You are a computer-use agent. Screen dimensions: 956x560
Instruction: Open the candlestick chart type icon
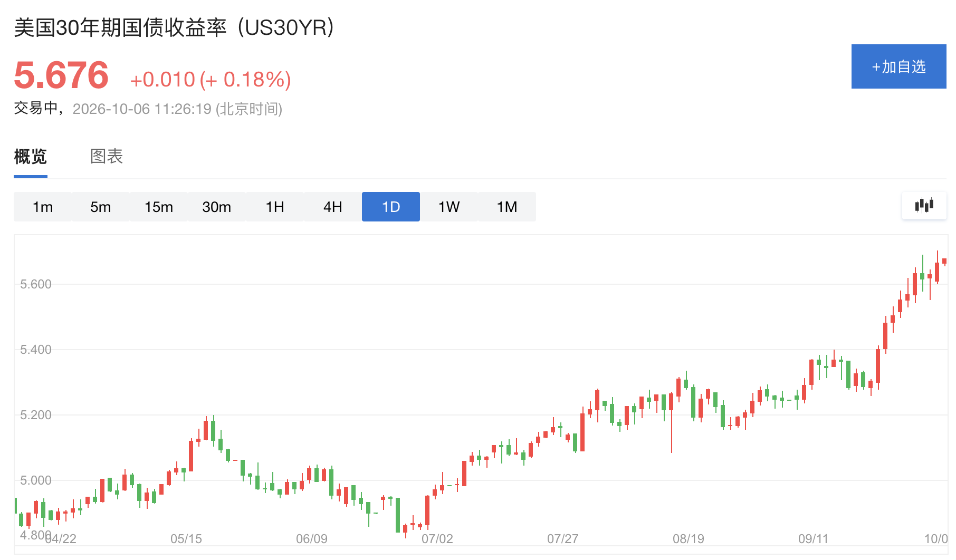pos(924,205)
